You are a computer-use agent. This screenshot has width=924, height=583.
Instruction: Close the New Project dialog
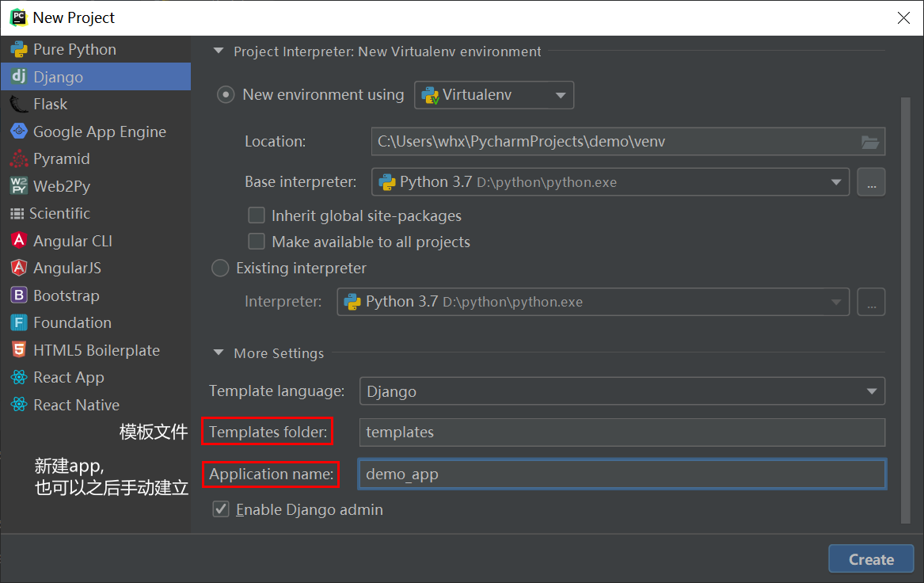[903, 17]
